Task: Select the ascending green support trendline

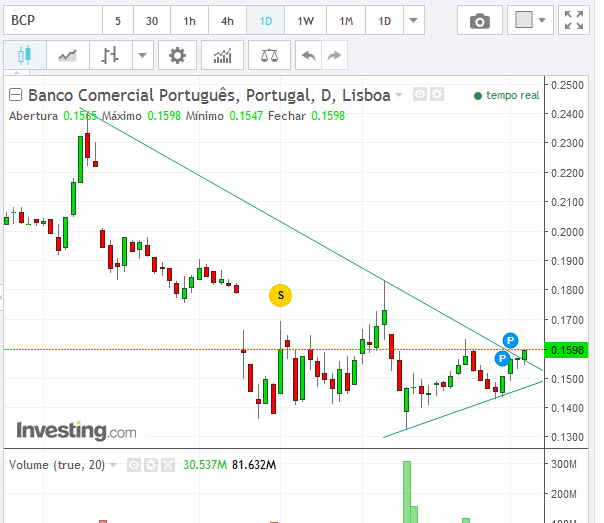Action: pos(462,409)
